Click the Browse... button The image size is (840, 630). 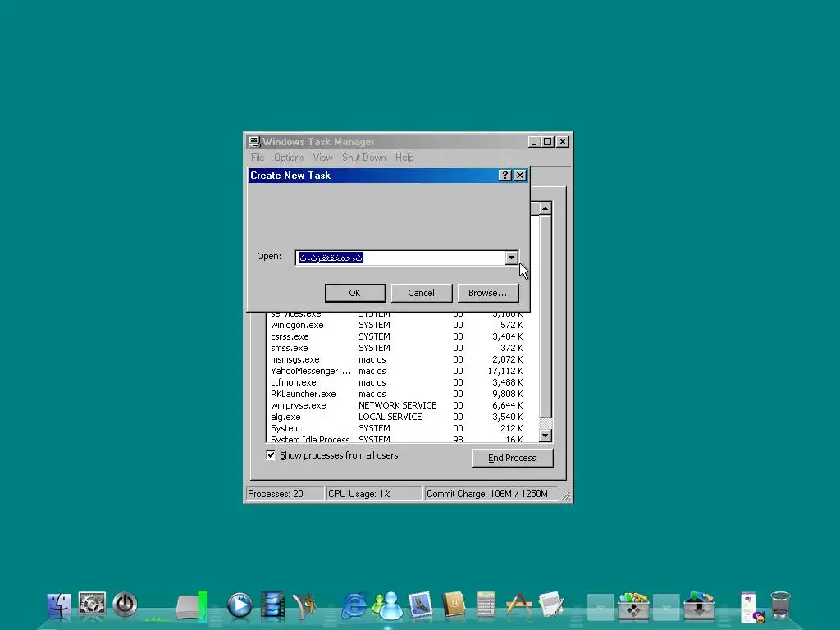click(487, 293)
